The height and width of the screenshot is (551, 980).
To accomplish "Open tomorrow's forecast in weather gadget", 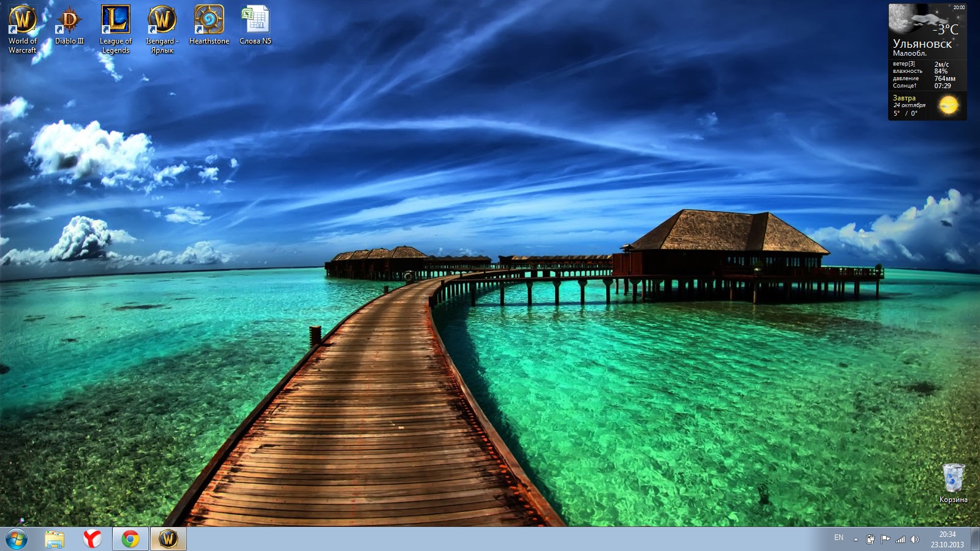I will [927, 105].
